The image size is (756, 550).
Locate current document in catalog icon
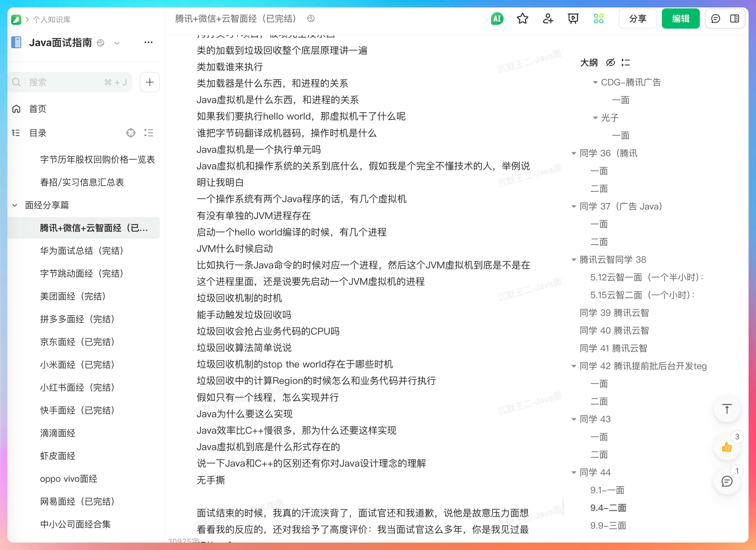[x=131, y=133]
